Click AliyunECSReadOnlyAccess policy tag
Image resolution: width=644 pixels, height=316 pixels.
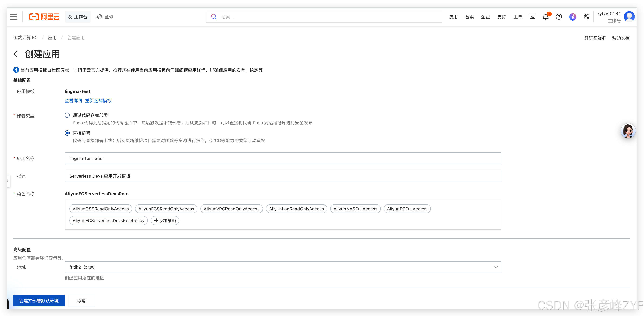click(166, 209)
